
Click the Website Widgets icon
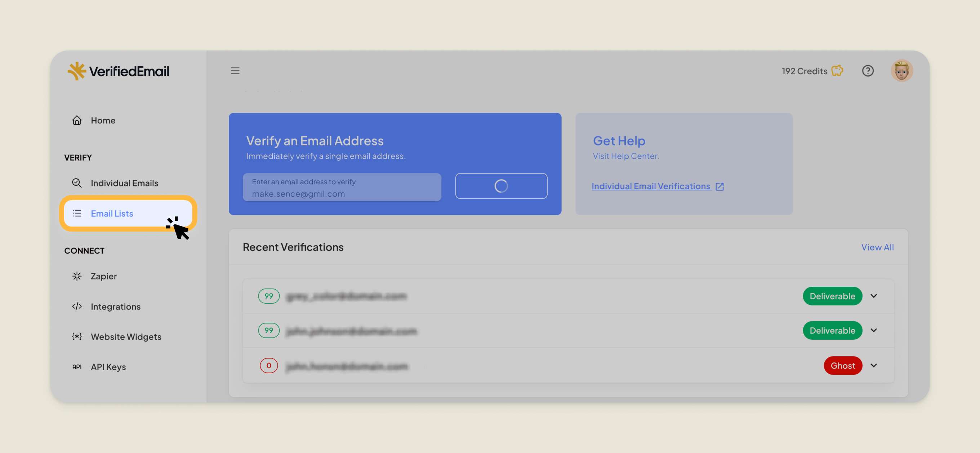coord(77,337)
